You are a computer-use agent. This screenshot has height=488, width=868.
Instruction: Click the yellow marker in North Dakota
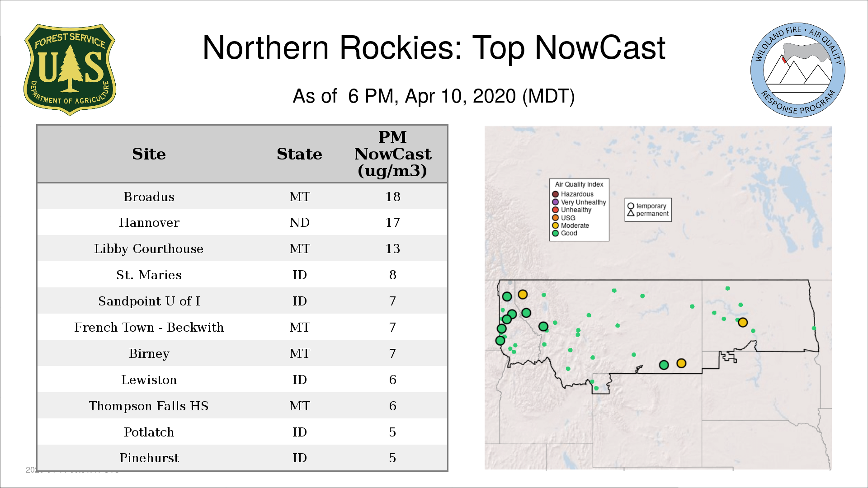click(x=742, y=322)
